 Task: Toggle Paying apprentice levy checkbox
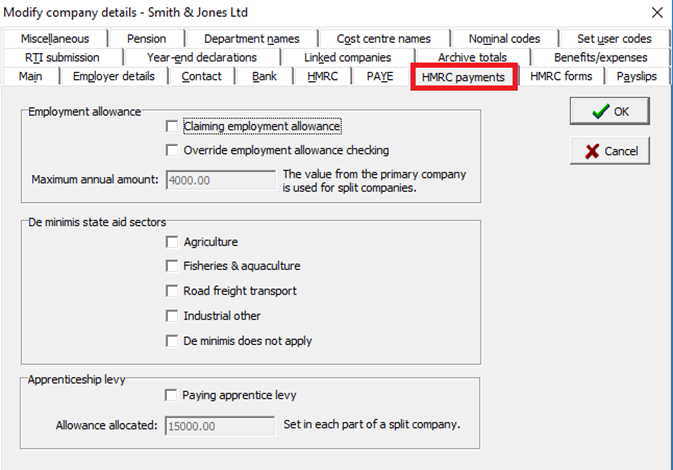point(173,395)
